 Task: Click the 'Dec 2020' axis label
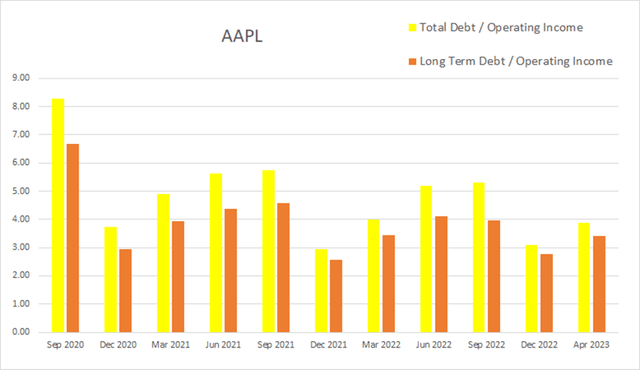(118, 345)
